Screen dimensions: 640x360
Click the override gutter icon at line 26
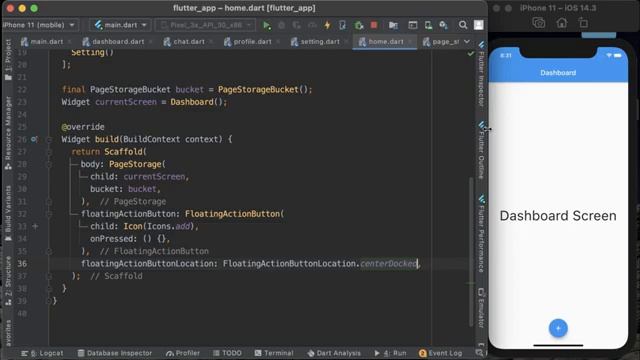tap(34, 139)
